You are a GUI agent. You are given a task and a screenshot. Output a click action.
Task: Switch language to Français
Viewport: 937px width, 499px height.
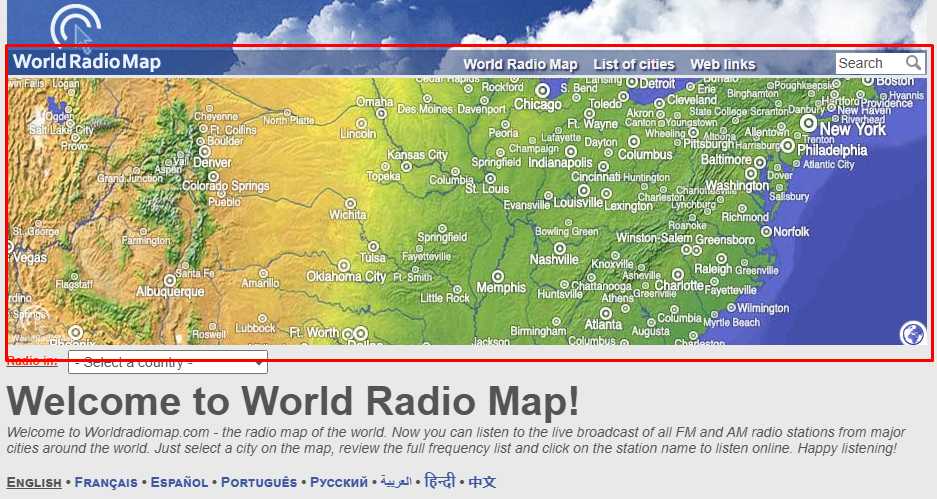[106, 482]
